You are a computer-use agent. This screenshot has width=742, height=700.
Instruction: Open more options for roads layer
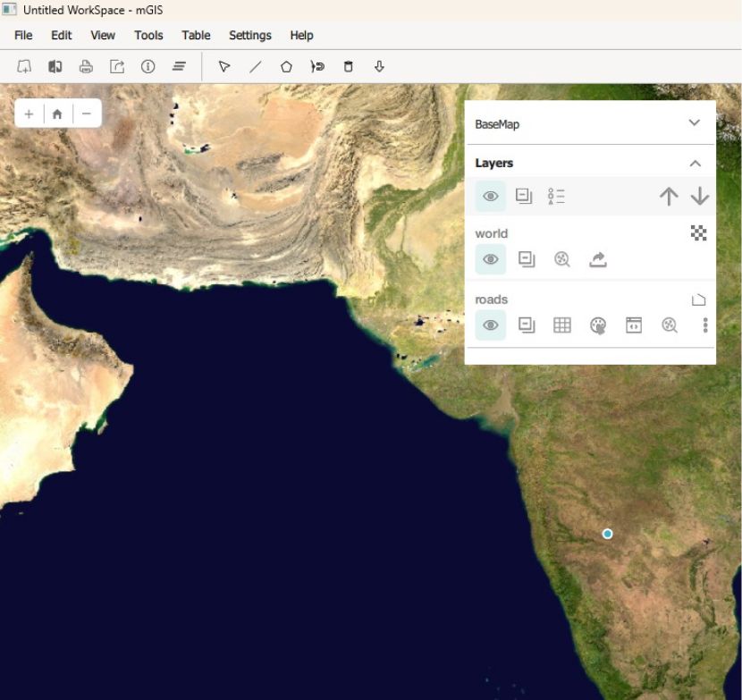(705, 325)
